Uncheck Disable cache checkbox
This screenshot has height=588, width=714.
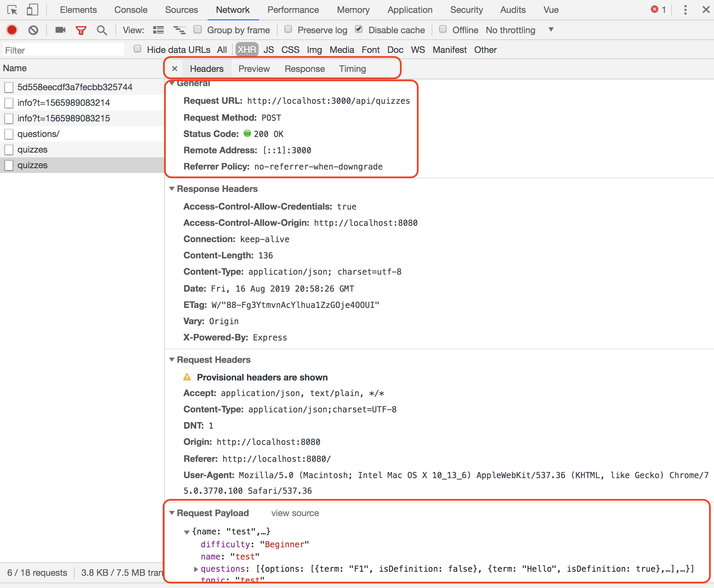coord(359,30)
